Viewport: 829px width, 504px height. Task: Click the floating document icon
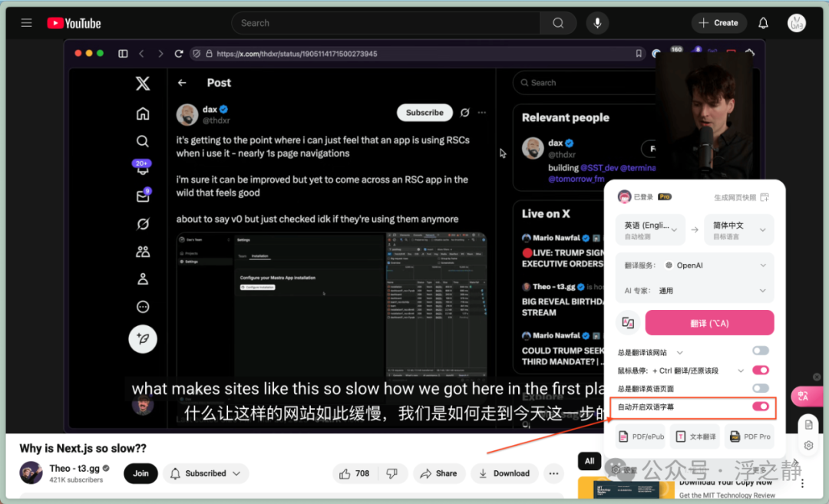click(808, 425)
